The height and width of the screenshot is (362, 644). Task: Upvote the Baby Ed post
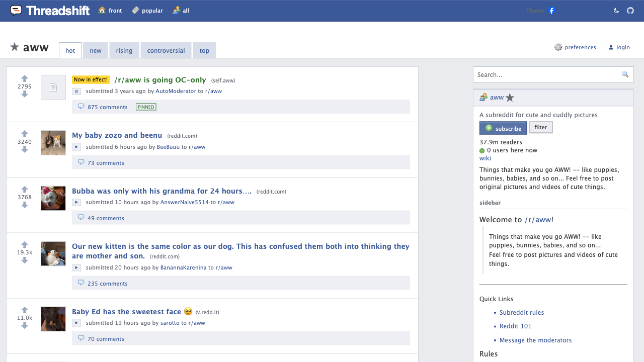tap(25, 310)
